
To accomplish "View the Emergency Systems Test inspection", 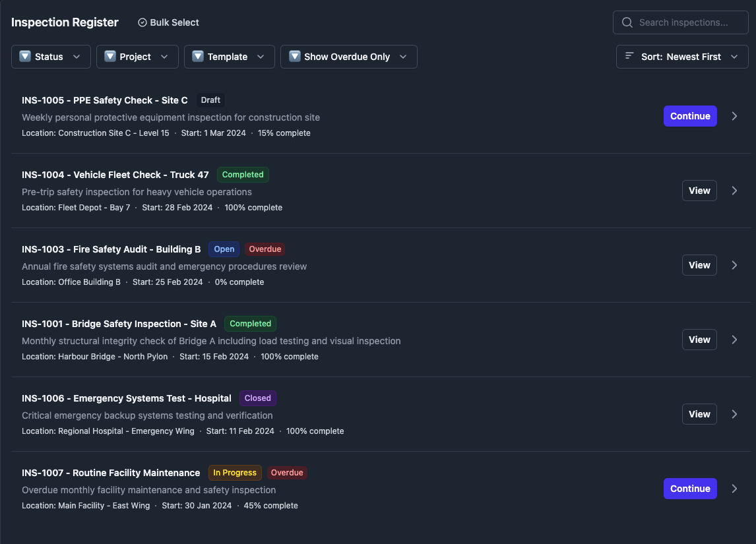I will (699, 414).
